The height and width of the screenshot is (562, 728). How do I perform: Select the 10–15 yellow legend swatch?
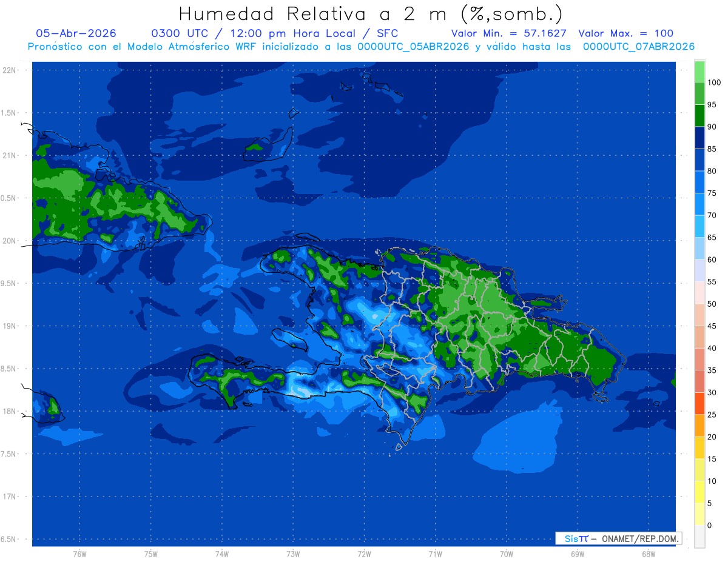tap(699, 470)
